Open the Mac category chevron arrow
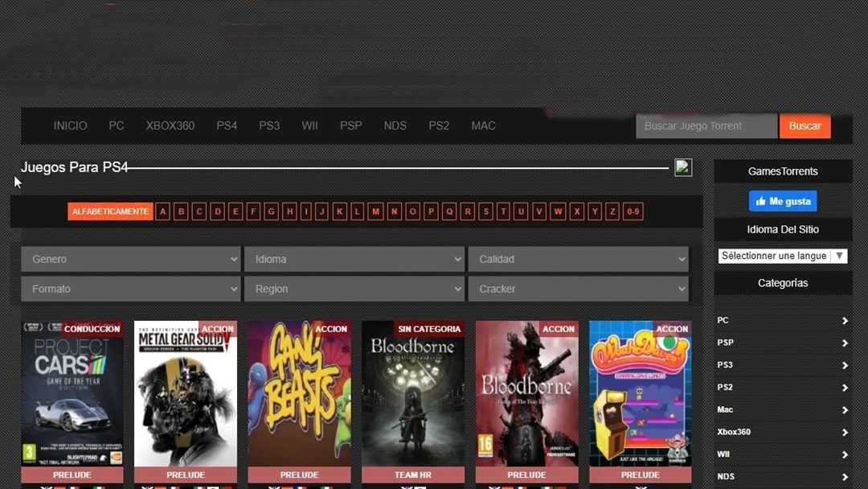Image resolution: width=868 pixels, height=489 pixels. pos(845,410)
